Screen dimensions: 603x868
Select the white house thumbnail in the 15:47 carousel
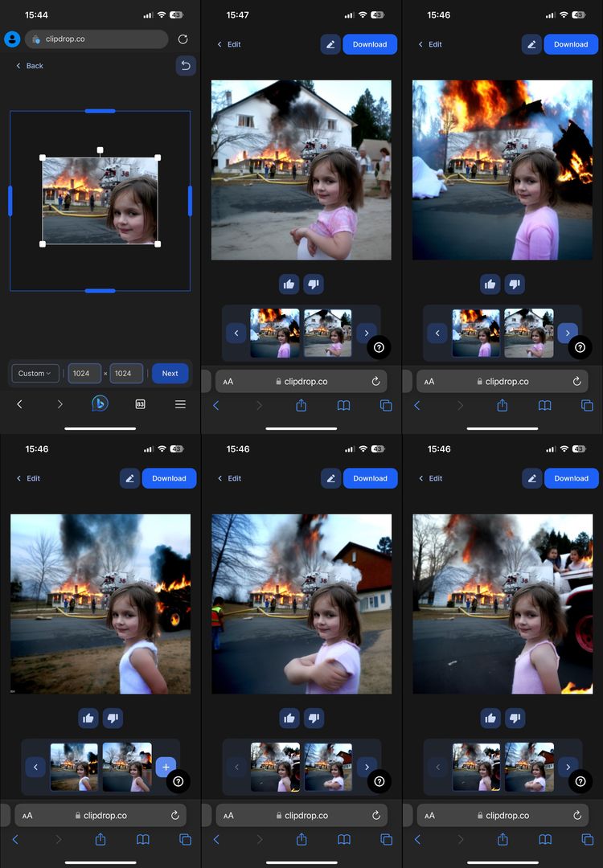(327, 333)
